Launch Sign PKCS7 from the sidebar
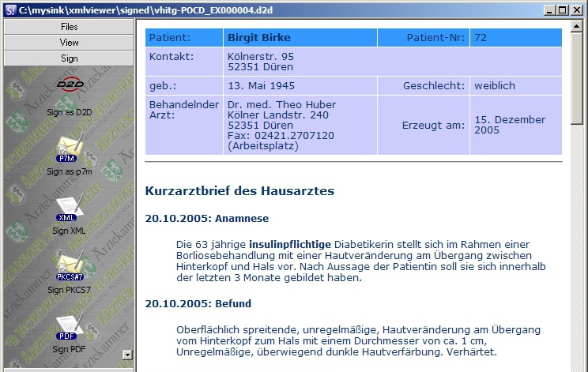 [x=69, y=268]
